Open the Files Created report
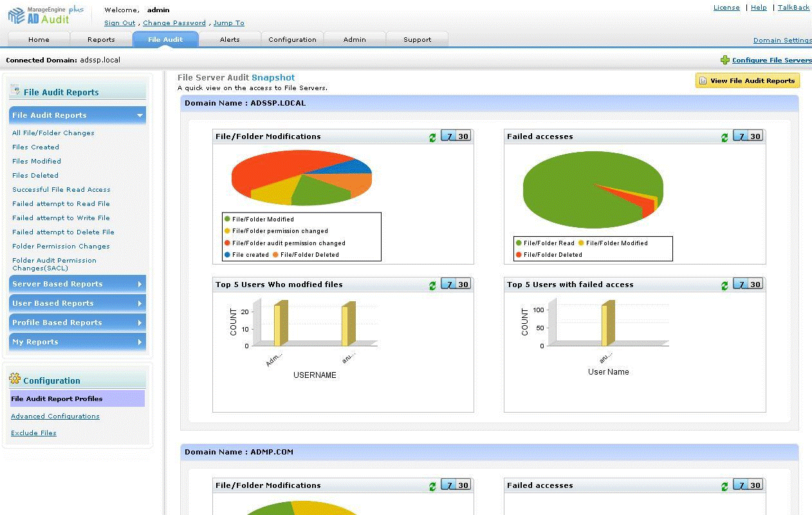The width and height of the screenshot is (812, 515). click(x=35, y=147)
